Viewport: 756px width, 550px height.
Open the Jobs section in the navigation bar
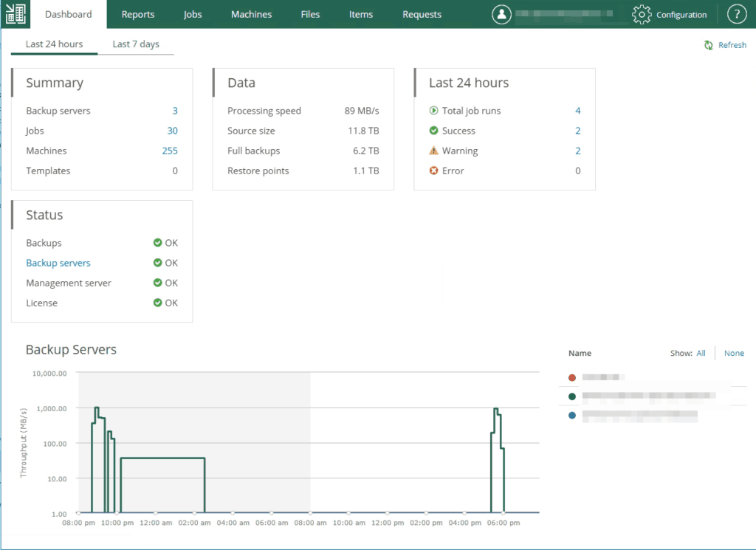(192, 13)
